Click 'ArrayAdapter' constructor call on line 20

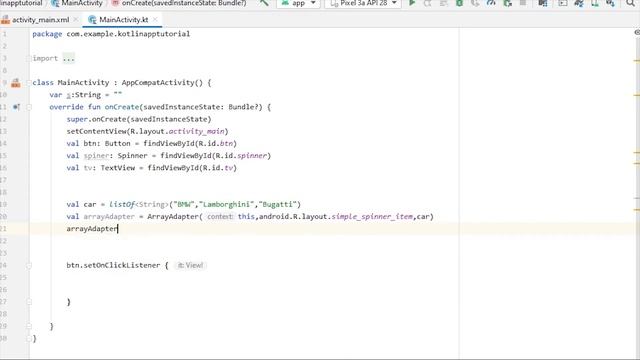(x=173, y=216)
